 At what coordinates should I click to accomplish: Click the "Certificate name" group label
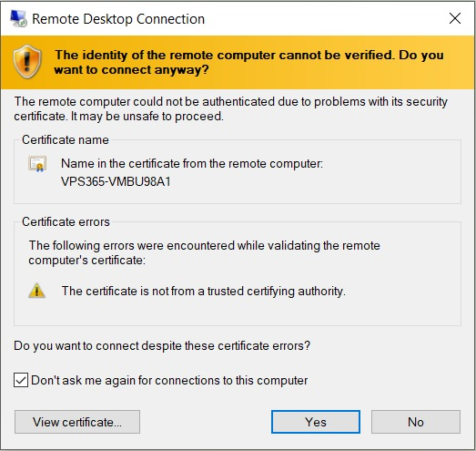point(66,139)
